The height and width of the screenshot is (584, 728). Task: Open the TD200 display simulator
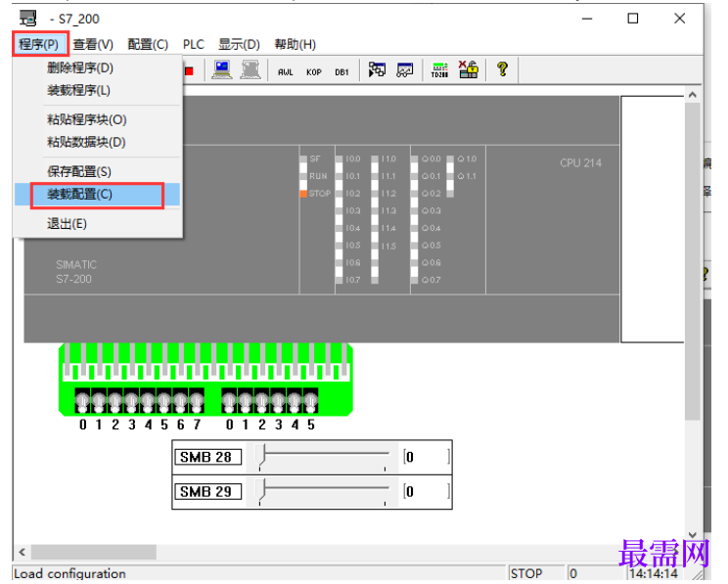(x=439, y=69)
